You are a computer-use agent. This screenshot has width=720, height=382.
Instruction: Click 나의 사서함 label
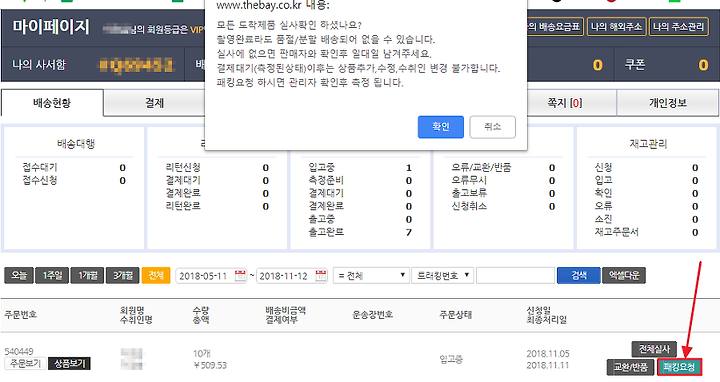coord(39,65)
